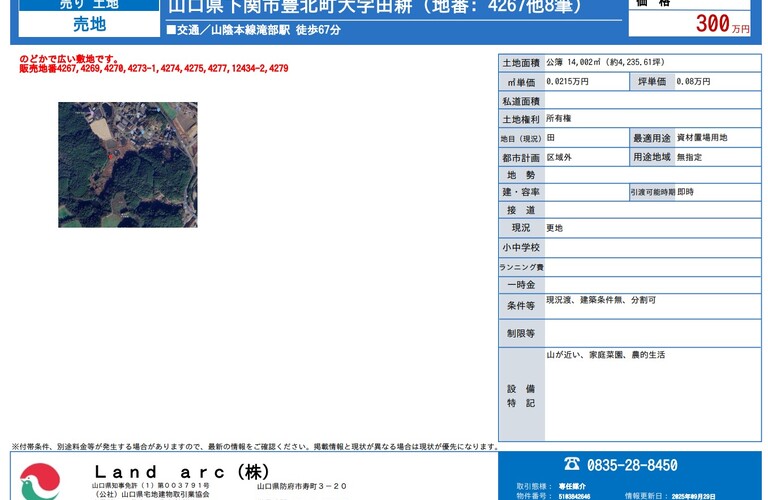Screen dimensions: 768x500
Task: Click the 設備特記 text 山が近い、家庭菜園、農的生活
Action: pyautogui.click(x=606, y=355)
